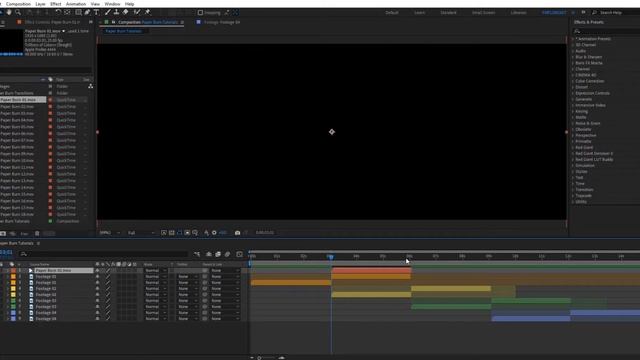The image size is (640, 360).
Task: Open Fast Previews options in viewer
Action: click(x=164, y=233)
